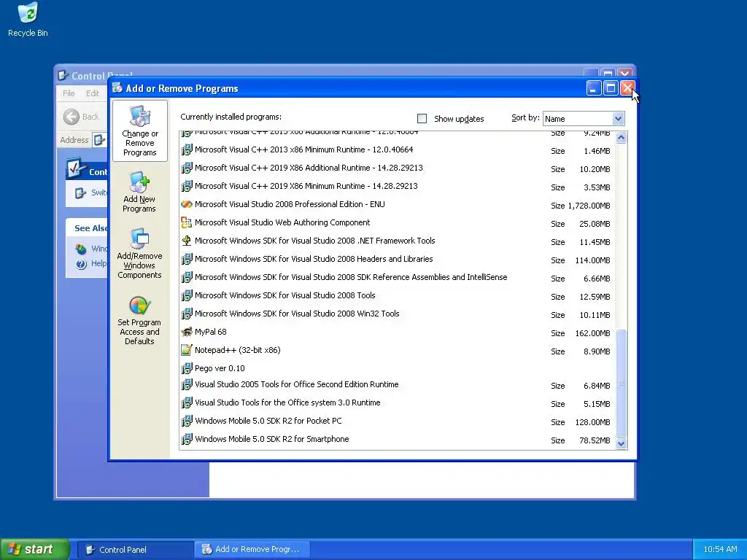Image resolution: width=747 pixels, height=560 pixels.
Task: Click icon of VS 2005 Tools for Office Runtime
Action: [187, 385]
